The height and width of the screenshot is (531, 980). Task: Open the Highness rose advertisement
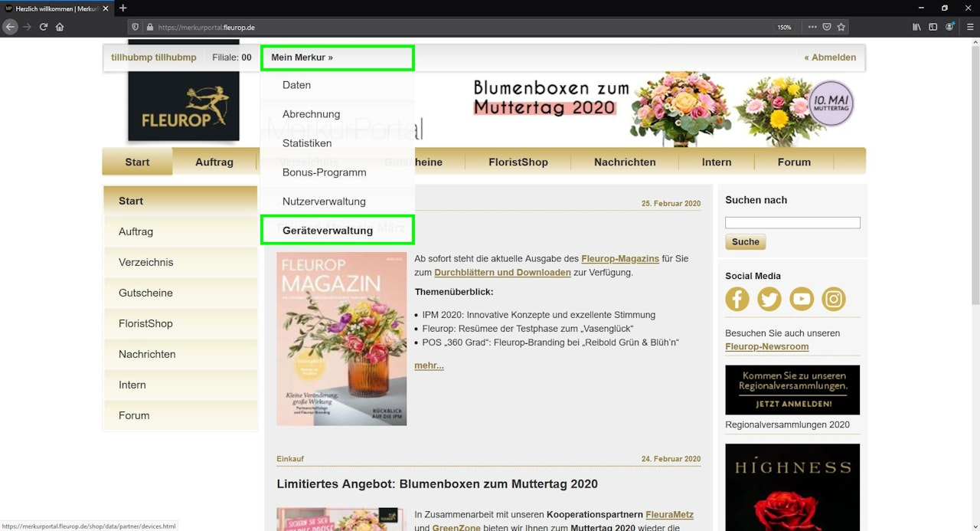(792, 487)
